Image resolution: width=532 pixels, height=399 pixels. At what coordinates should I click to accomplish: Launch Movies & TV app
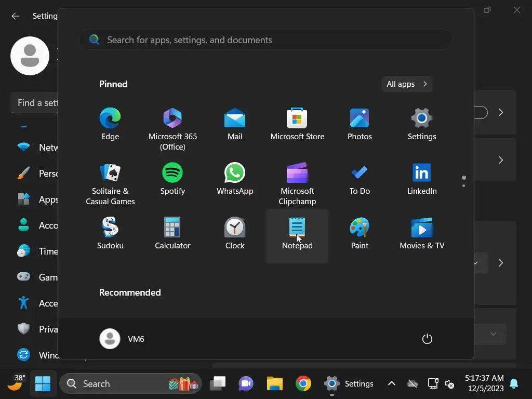click(422, 233)
